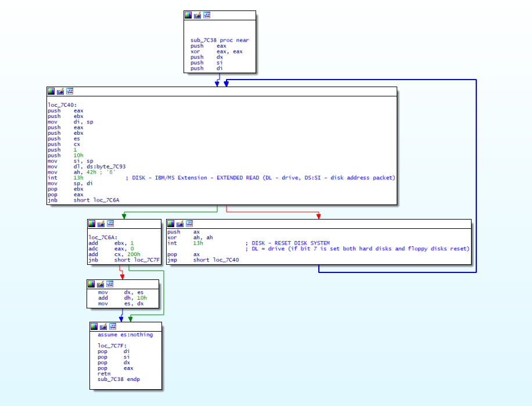
Task: Select the 'pop di' instruction
Action: click(x=114, y=351)
